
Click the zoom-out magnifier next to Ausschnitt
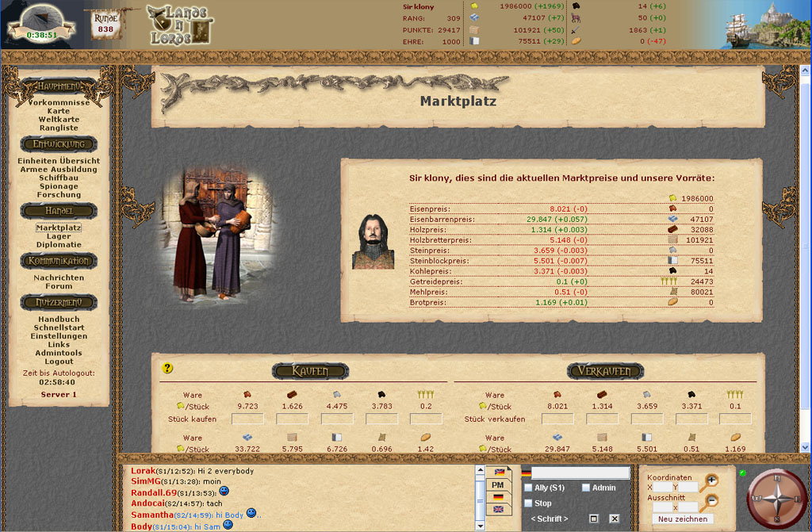(710, 501)
